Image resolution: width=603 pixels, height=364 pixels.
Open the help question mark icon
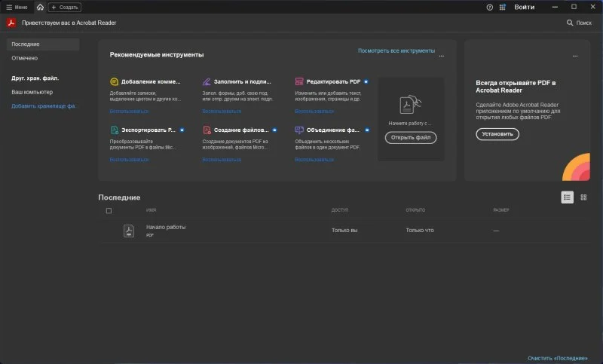(x=489, y=7)
